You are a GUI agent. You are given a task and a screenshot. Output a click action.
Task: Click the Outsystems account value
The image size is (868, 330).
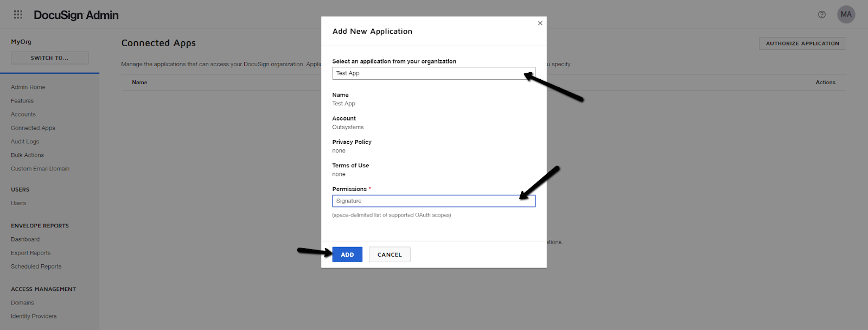(x=348, y=127)
